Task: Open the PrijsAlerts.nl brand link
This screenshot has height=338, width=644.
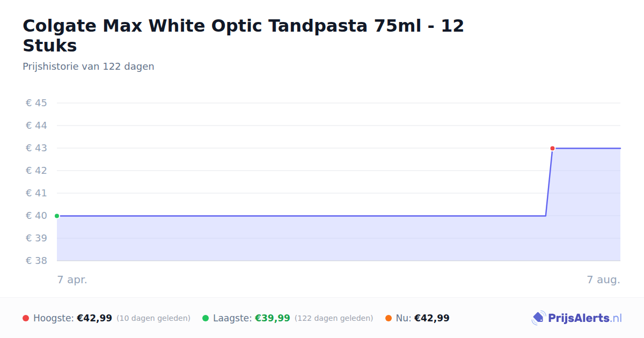Action: [x=577, y=318]
